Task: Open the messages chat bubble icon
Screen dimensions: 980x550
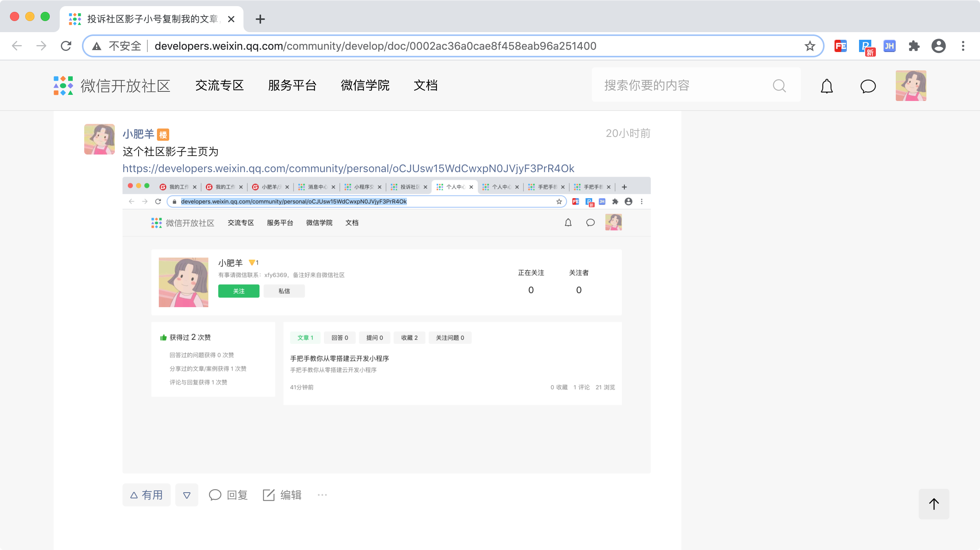Action: point(868,86)
